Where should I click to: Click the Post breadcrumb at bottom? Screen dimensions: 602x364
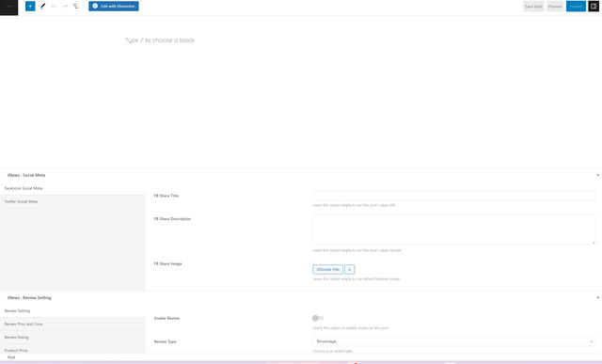(x=11, y=357)
